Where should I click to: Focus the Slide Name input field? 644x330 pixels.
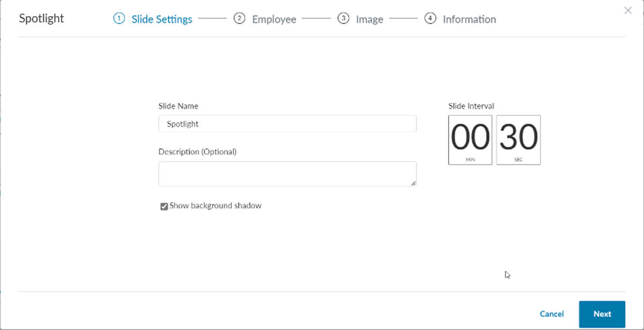point(287,124)
